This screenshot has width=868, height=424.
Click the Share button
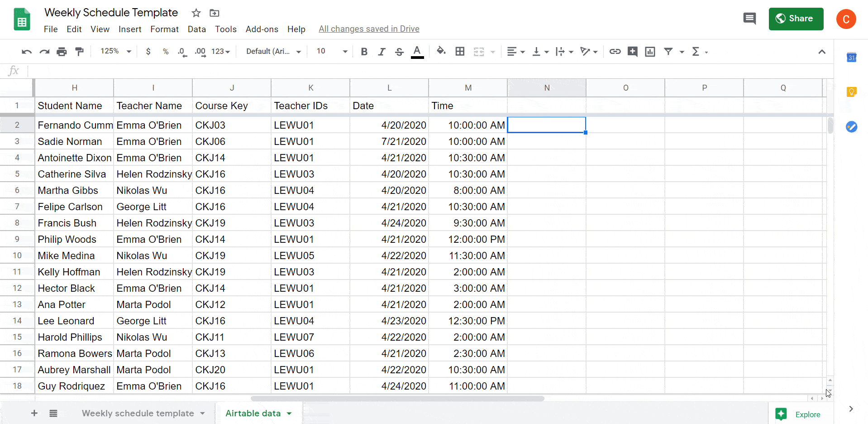point(796,19)
